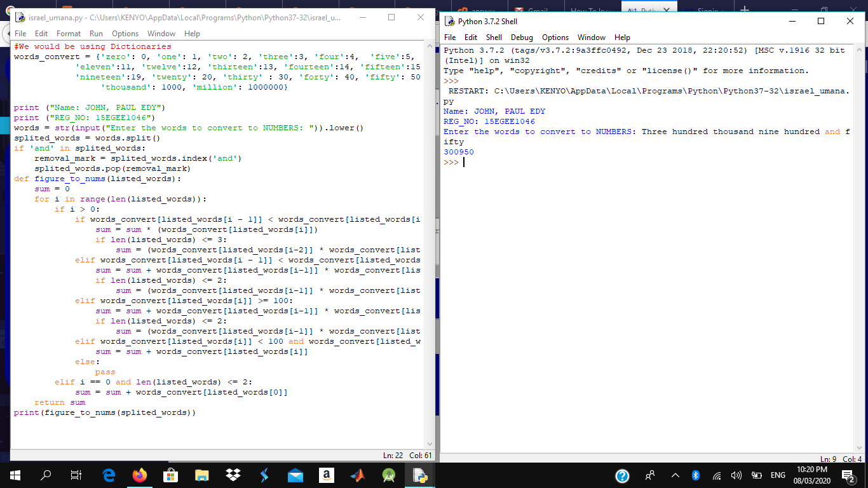868x488 pixels.
Task: Open the Microsoft Store taskbar icon
Action: (x=170, y=475)
